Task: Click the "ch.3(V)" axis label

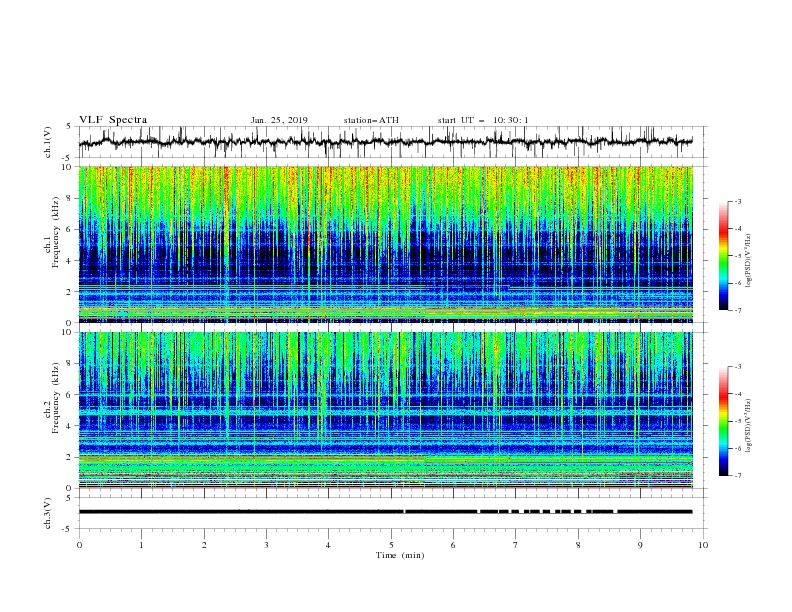Action: pyautogui.click(x=48, y=513)
